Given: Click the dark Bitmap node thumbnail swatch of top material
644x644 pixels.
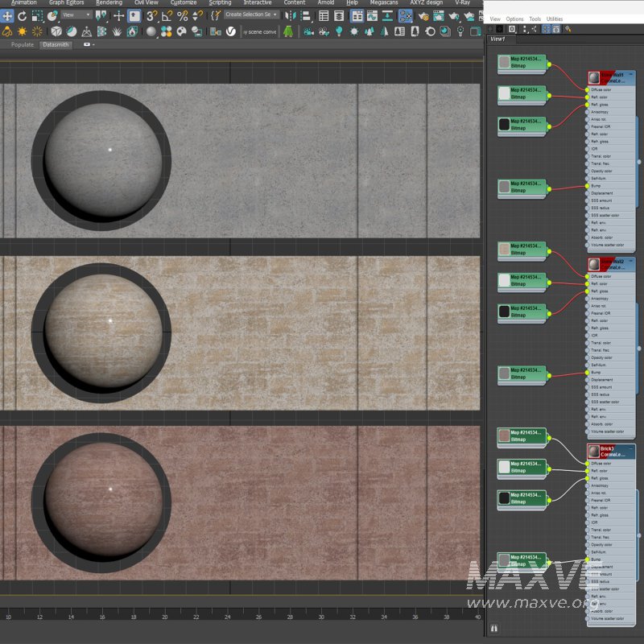Looking at the screenshot, I should coord(504,124).
